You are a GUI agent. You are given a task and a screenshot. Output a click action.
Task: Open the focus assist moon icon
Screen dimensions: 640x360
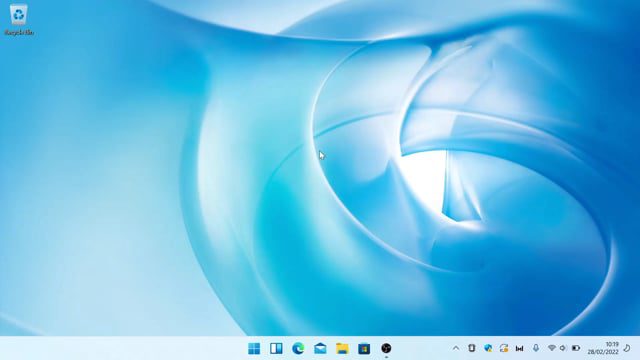click(627, 348)
